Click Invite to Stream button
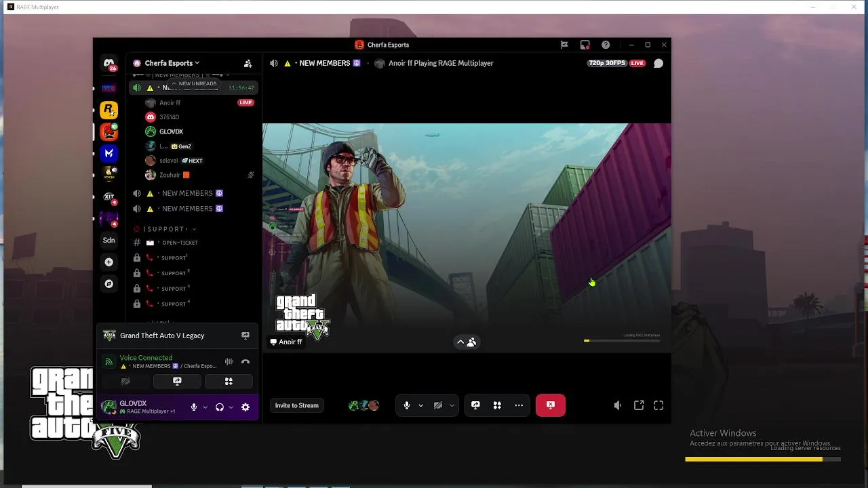Screen dimensions: 868x488 [x=296, y=405]
